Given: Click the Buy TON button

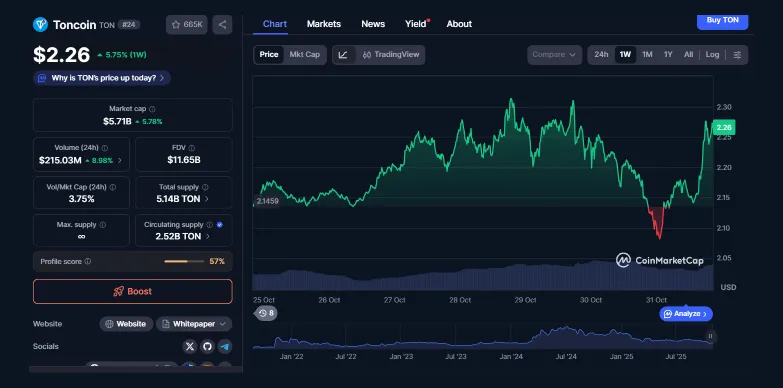Looking at the screenshot, I should (x=722, y=21).
